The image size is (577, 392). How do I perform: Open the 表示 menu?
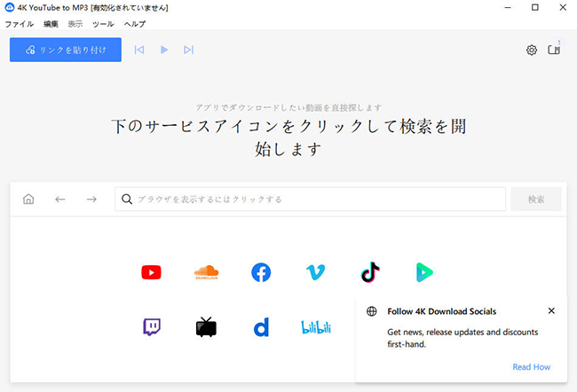pyautogui.click(x=75, y=24)
